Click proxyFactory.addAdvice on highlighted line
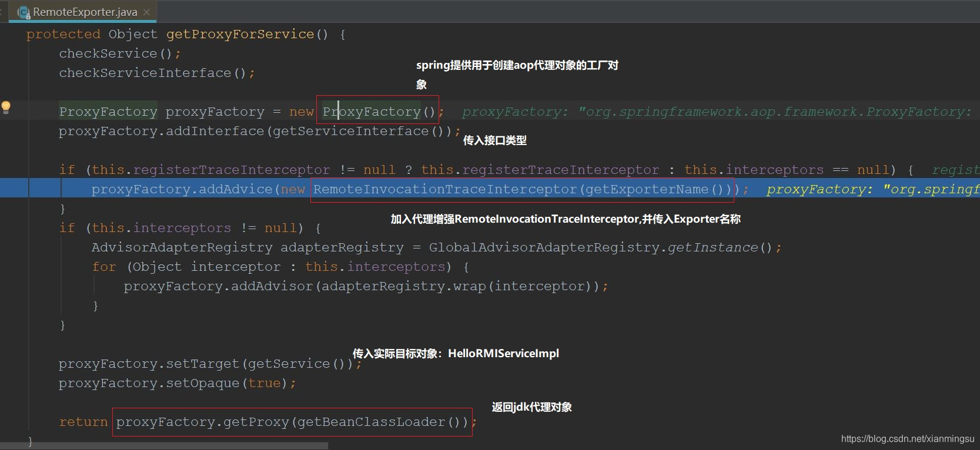The image size is (980, 450). (x=182, y=189)
